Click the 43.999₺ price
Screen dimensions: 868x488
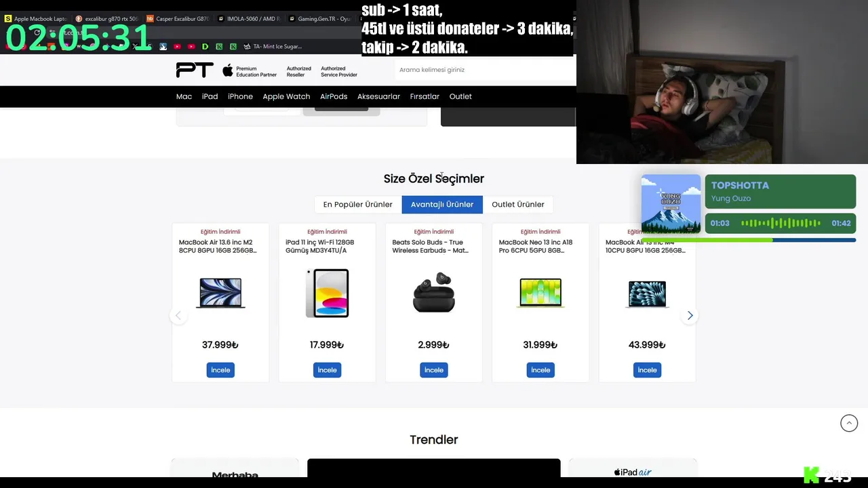click(647, 345)
